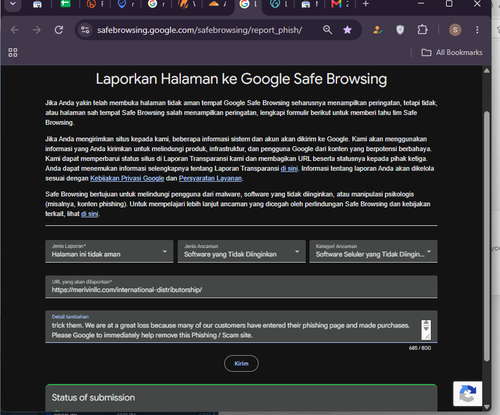Image resolution: width=500 pixels, height=415 pixels.
Task: Open the Chrome three-dot menu
Action: [x=477, y=30]
